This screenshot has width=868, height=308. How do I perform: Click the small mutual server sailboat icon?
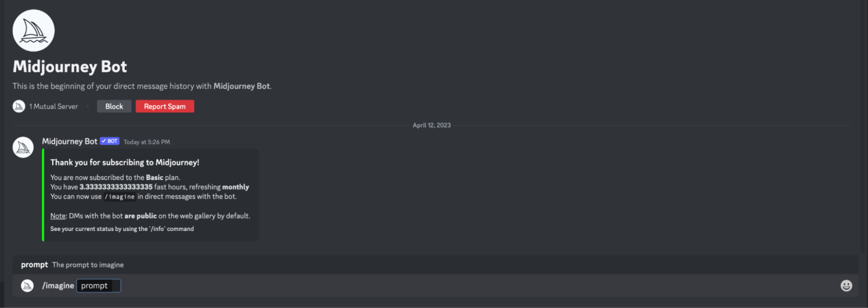tap(19, 106)
